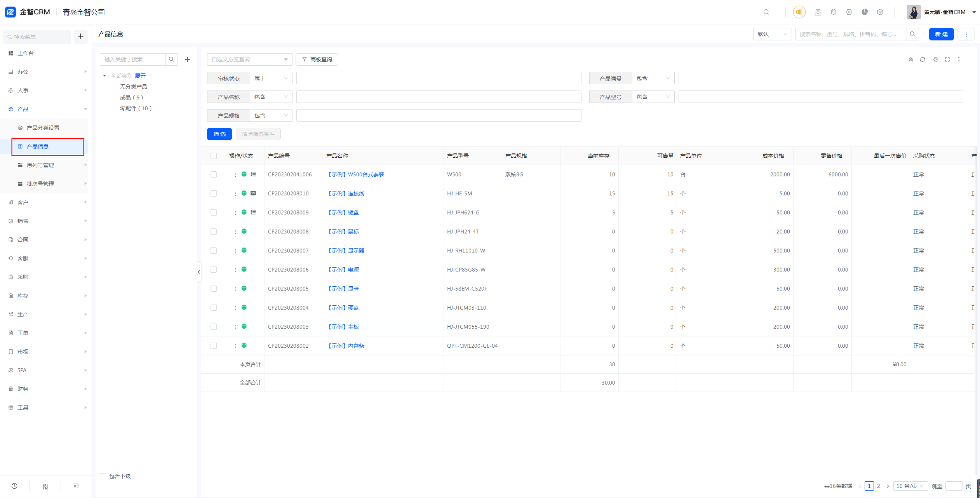
Task: Click the plus button beside menu search
Action: 81,37
